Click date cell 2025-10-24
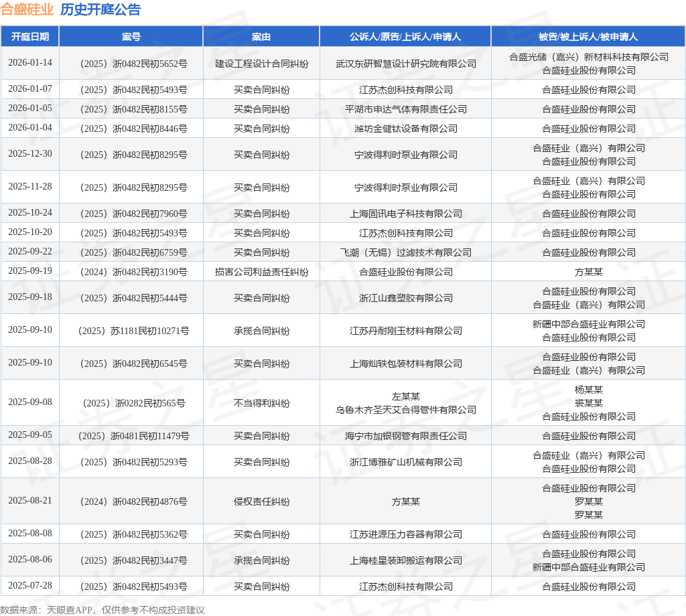The image size is (686, 616). pos(29,212)
